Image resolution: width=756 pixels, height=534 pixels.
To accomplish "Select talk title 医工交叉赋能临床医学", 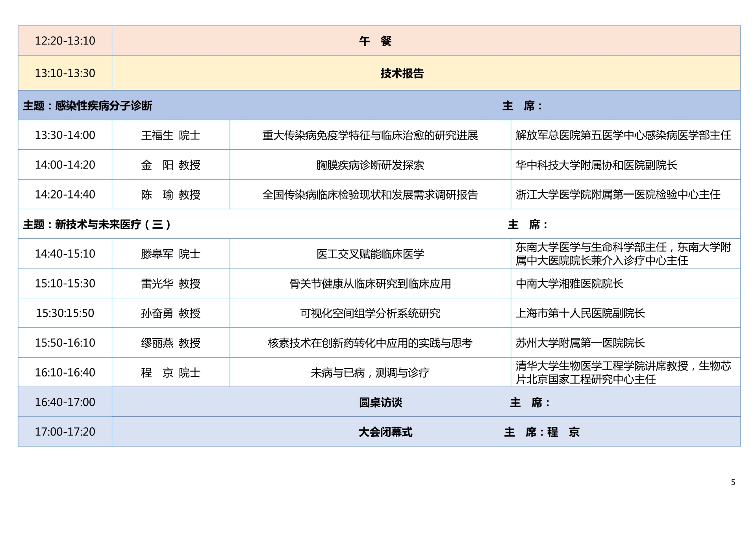I will (x=369, y=254).
